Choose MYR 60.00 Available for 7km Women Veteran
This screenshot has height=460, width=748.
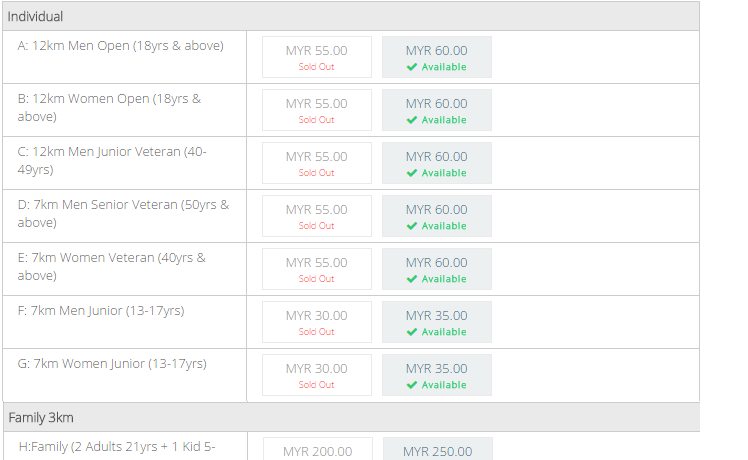(x=436, y=269)
